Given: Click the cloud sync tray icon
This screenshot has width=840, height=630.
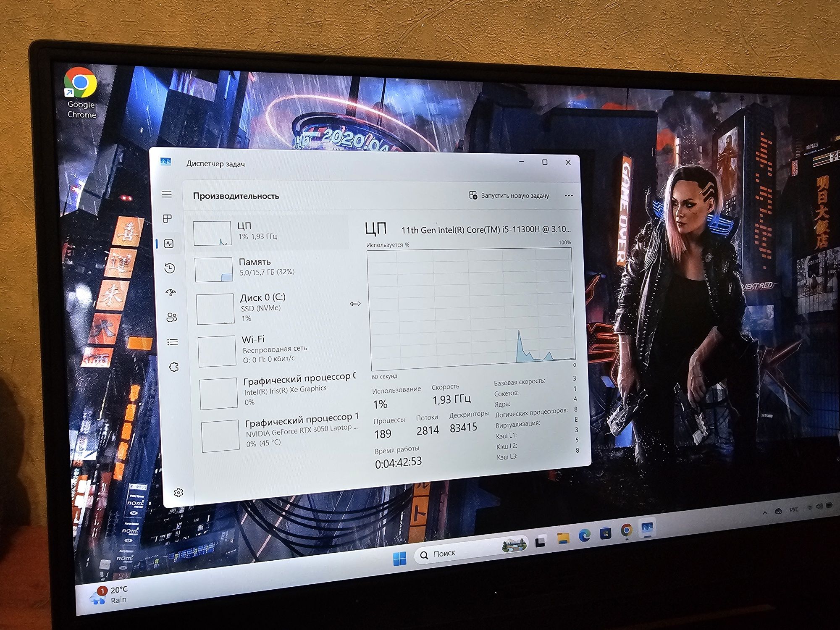Looking at the screenshot, I should click(x=778, y=511).
